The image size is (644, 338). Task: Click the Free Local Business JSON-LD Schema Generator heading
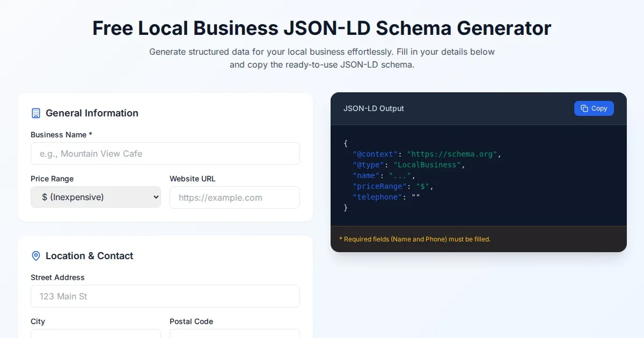coord(321,28)
